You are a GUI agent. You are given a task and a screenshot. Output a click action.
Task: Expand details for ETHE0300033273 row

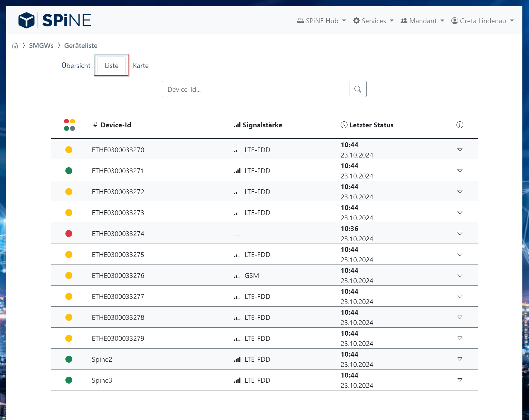pos(460,213)
